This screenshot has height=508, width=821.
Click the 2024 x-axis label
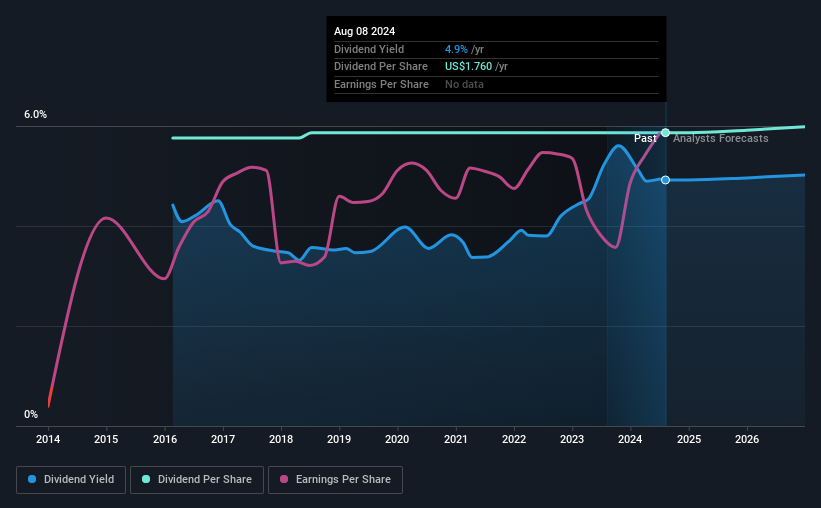click(x=630, y=439)
